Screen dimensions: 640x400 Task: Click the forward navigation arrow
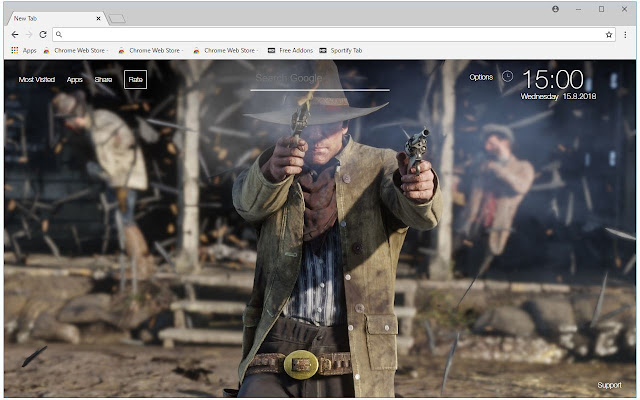[29, 35]
